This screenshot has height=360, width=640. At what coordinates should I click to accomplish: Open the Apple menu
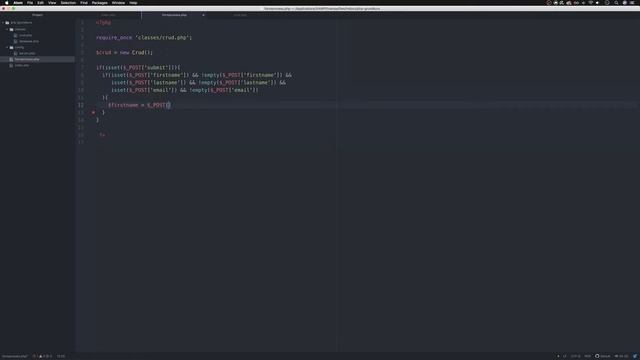[x=7, y=2]
